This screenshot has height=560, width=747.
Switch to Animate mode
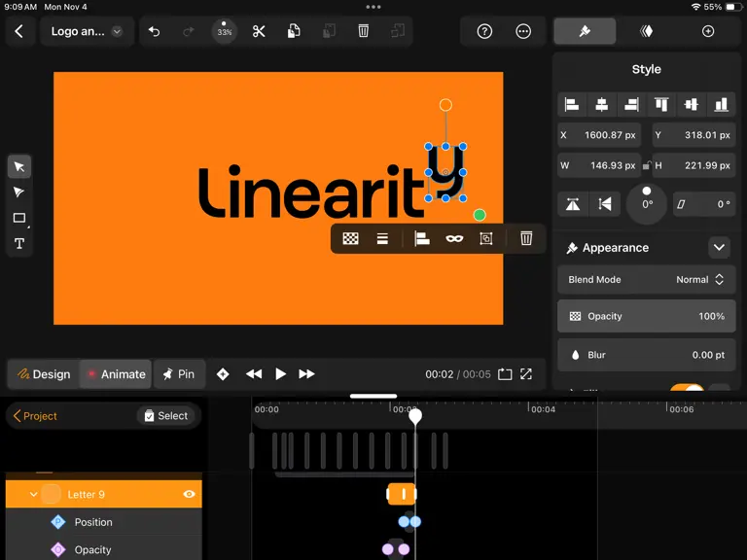pos(116,374)
